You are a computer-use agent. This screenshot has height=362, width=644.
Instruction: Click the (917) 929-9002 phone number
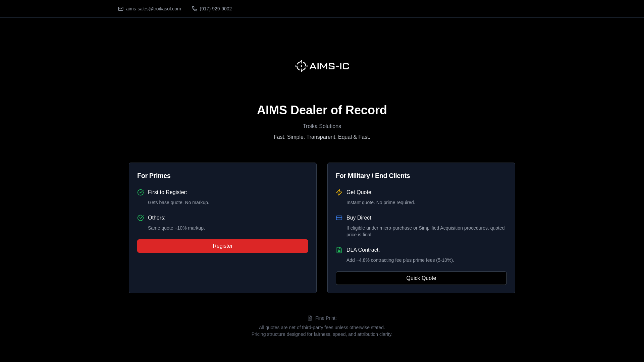215,9
